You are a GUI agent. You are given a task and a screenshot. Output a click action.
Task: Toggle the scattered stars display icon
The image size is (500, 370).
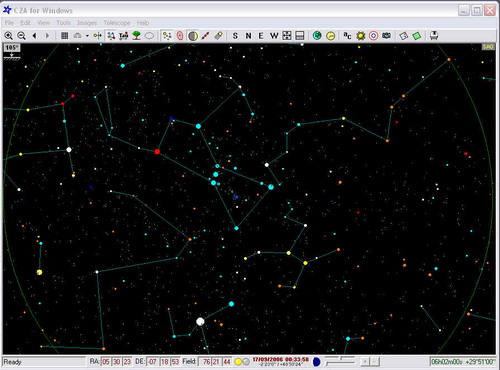click(167, 36)
